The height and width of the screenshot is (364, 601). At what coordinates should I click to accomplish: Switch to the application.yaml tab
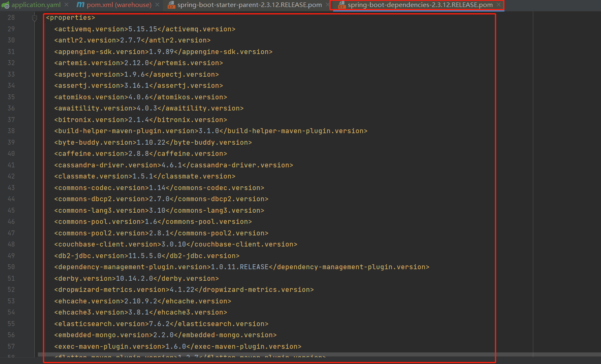(x=36, y=5)
